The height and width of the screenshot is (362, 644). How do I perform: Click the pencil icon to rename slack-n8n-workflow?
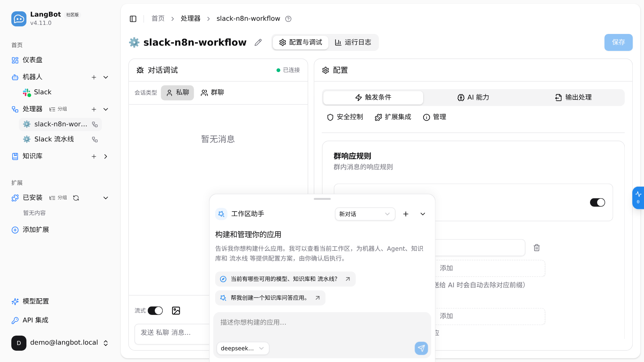(x=258, y=43)
